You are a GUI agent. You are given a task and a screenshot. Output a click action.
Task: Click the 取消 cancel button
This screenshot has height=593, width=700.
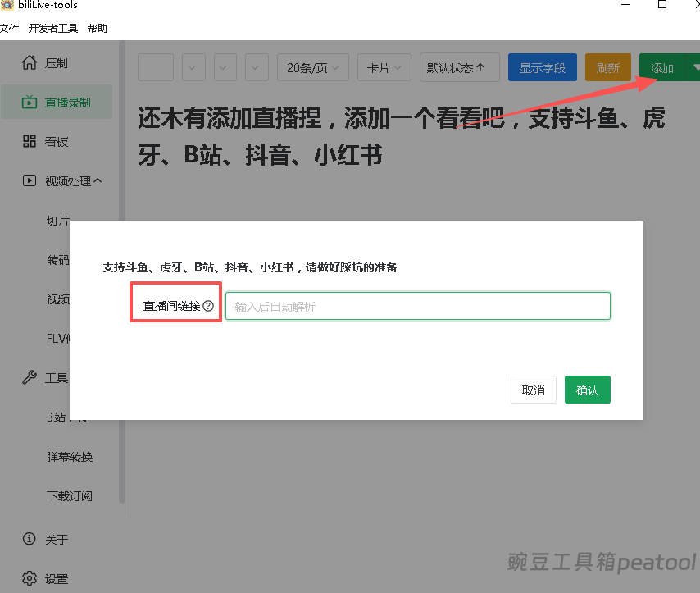click(x=534, y=389)
